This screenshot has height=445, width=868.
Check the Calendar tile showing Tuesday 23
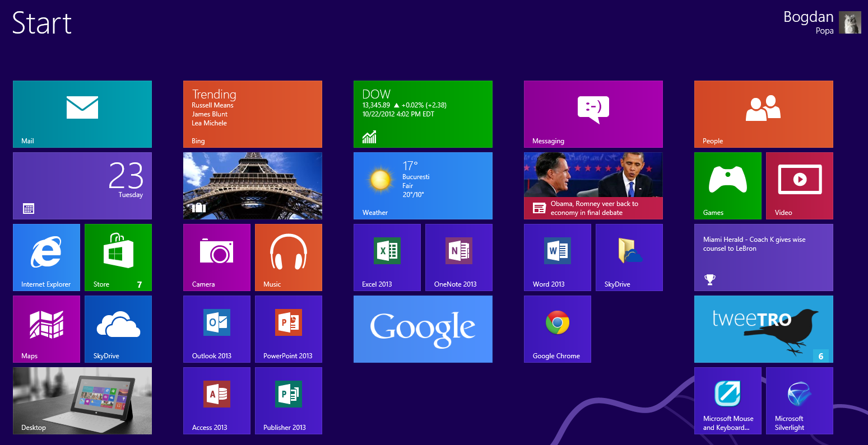[x=82, y=185]
